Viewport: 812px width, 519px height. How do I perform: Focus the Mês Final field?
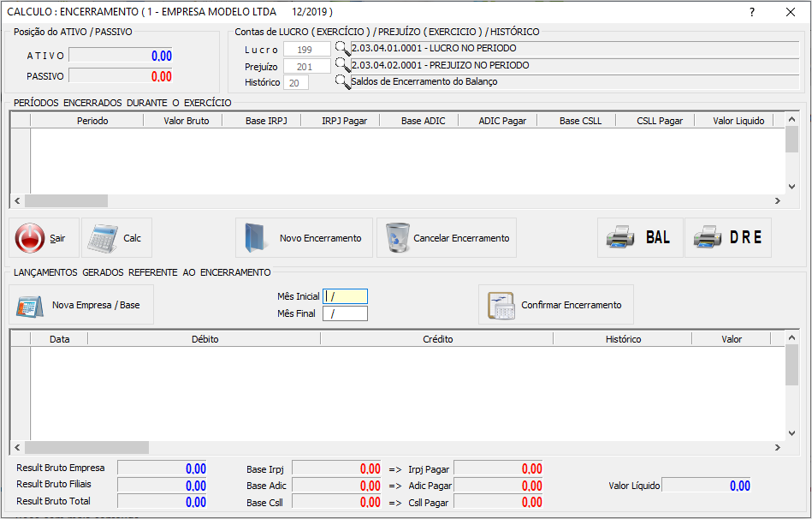[x=345, y=313]
